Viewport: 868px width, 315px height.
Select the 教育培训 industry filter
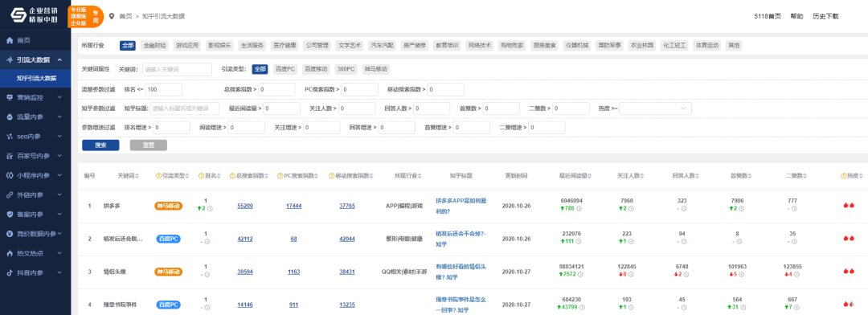point(447,45)
